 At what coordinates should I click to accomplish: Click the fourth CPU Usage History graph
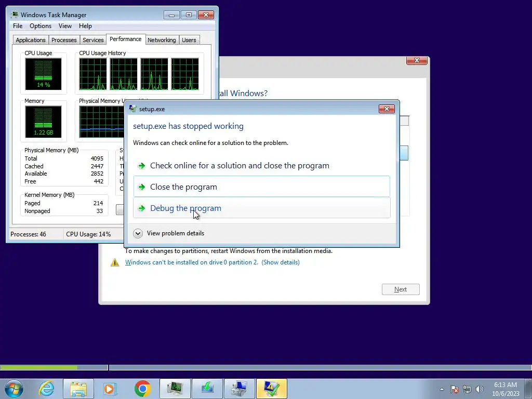click(x=185, y=74)
